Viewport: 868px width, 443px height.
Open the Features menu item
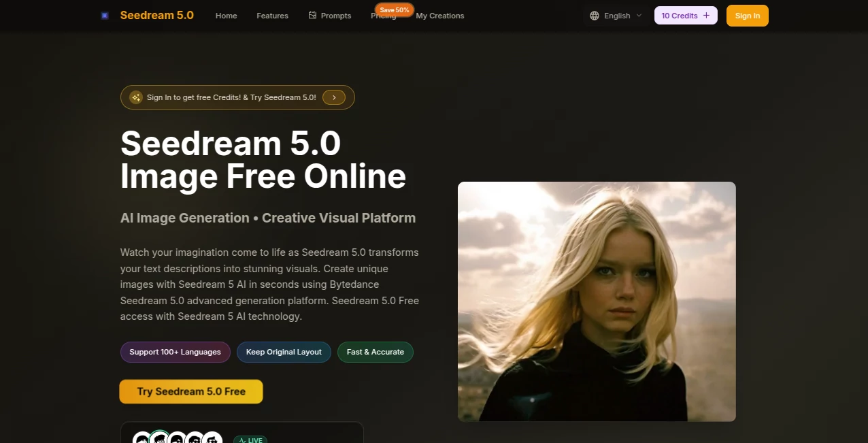click(272, 15)
